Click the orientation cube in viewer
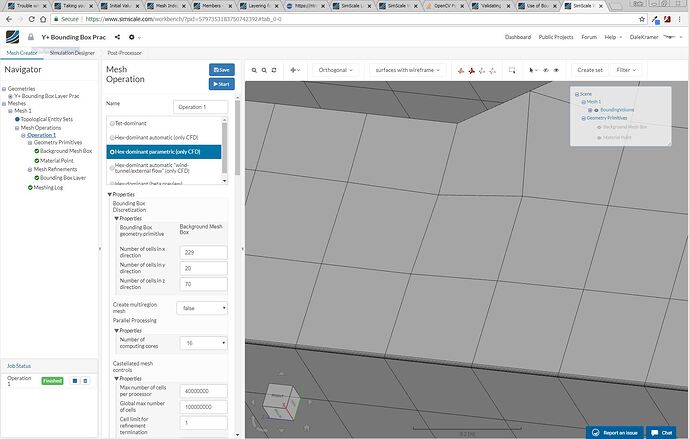690x439 pixels. pos(281,402)
